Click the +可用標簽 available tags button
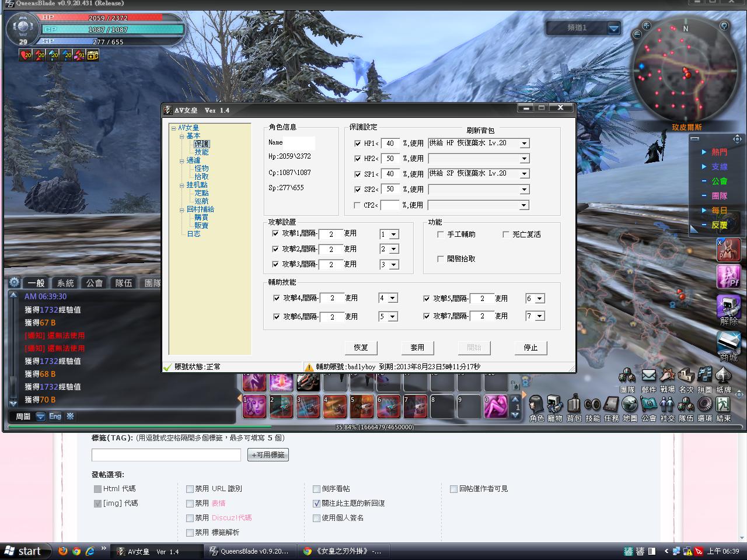Viewport: 747px width, 560px height. pos(268,455)
